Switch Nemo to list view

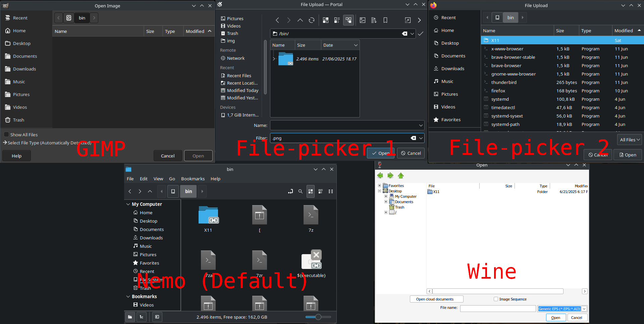321,191
